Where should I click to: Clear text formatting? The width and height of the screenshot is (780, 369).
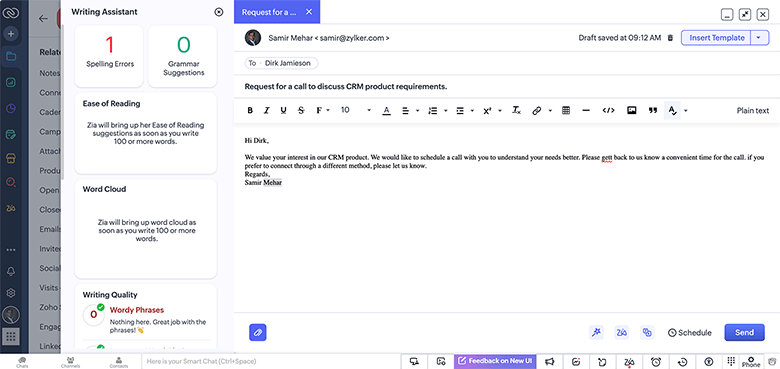(x=517, y=110)
